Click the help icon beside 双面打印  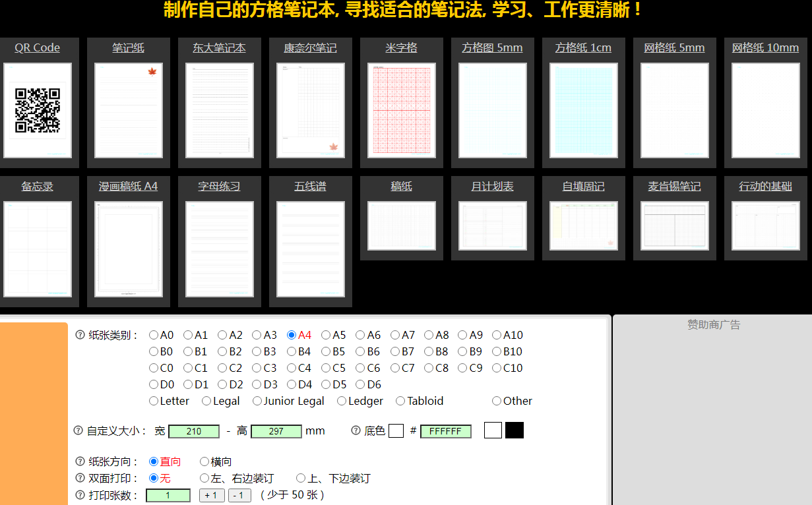[x=80, y=478]
